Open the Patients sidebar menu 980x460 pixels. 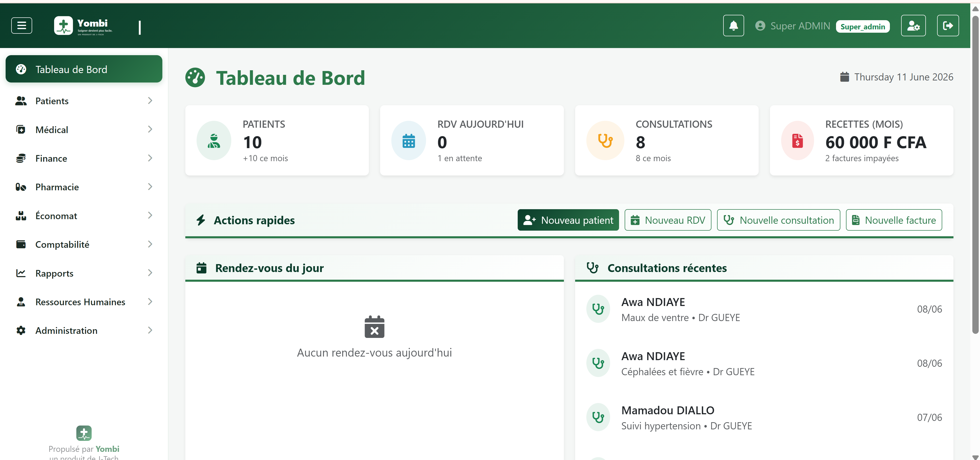tap(84, 101)
